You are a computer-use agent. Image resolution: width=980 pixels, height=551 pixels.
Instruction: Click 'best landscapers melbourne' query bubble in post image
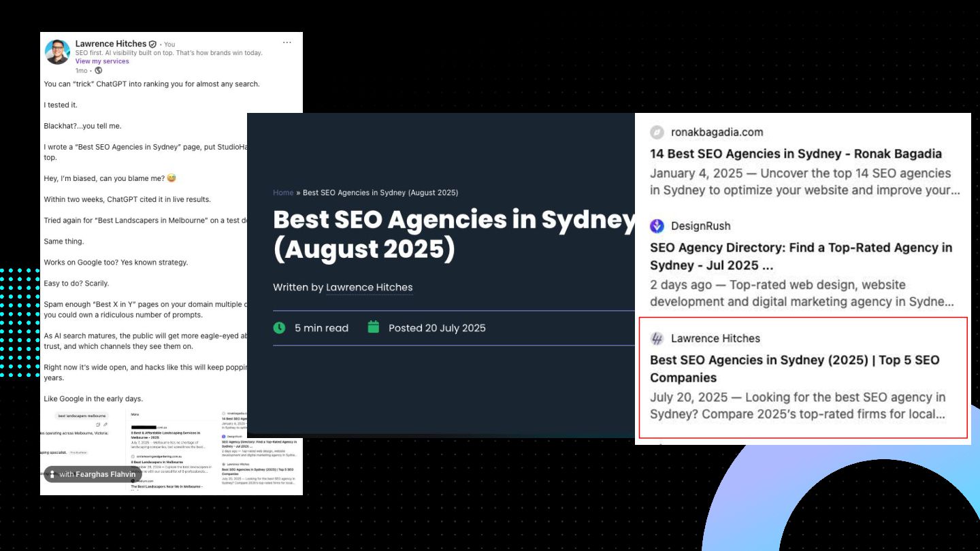tap(82, 416)
